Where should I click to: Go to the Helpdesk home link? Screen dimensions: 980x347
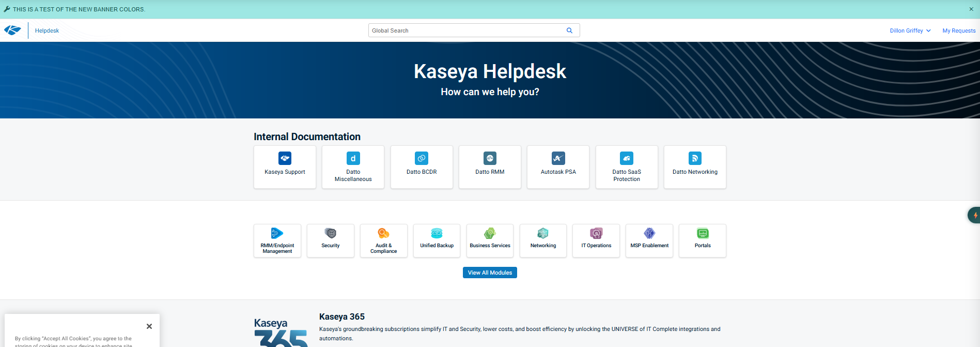pyautogui.click(x=47, y=31)
